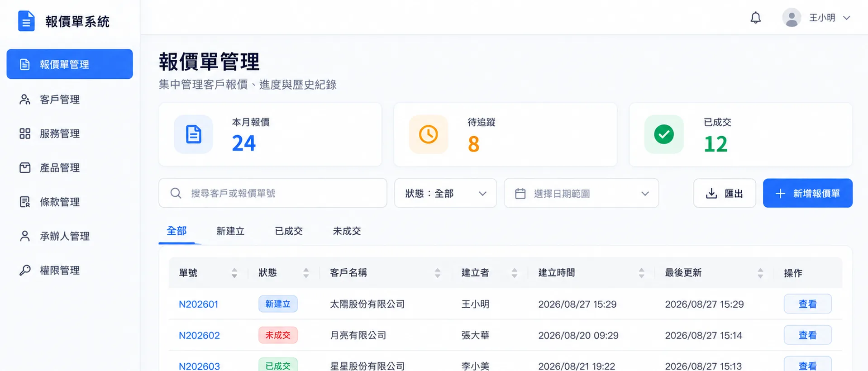Click 新增報價單 button
Screen dimensions: 868x371
pos(808,193)
